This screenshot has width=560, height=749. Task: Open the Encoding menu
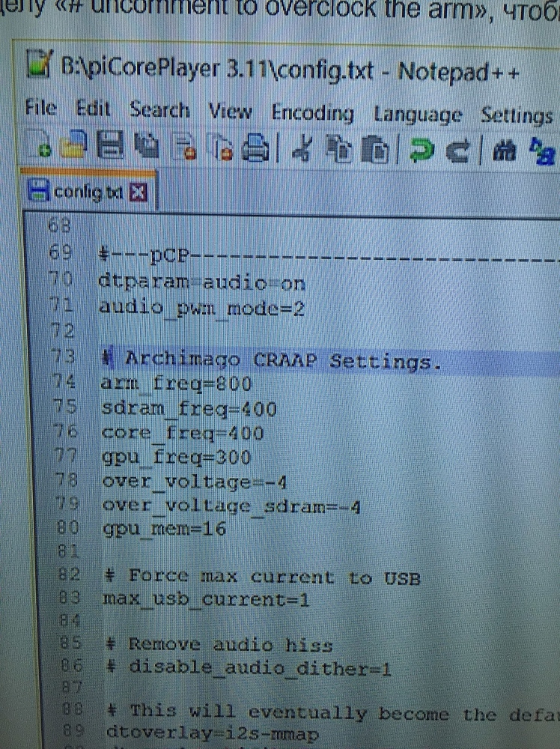tap(312, 114)
